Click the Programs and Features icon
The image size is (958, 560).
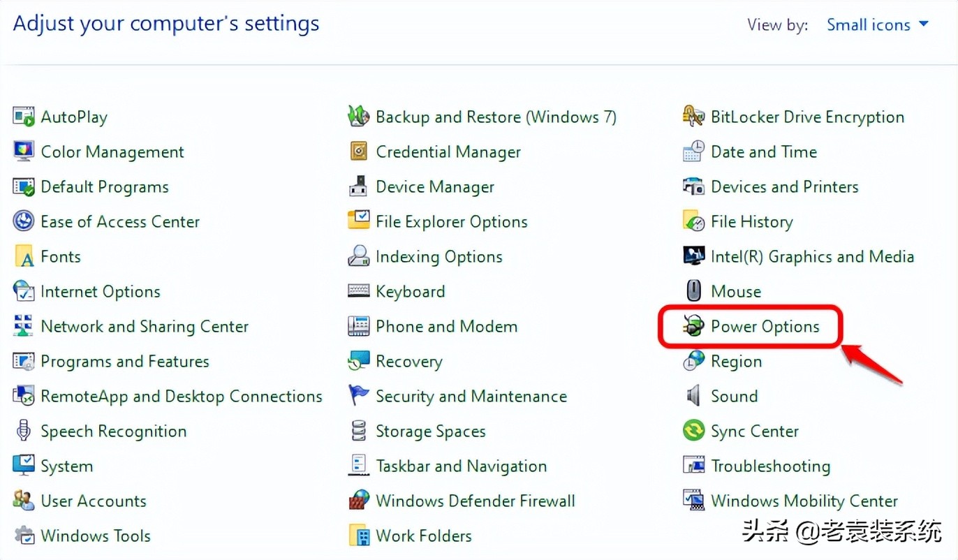24,361
